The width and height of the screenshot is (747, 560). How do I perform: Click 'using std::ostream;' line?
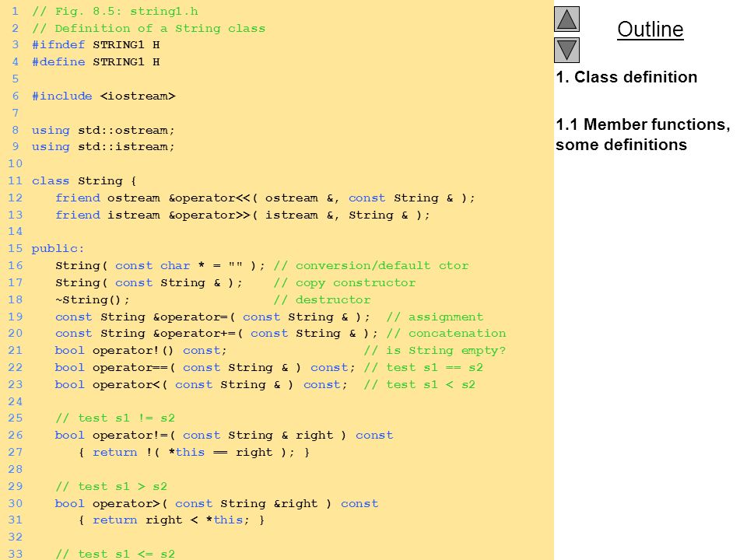[x=103, y=131]
